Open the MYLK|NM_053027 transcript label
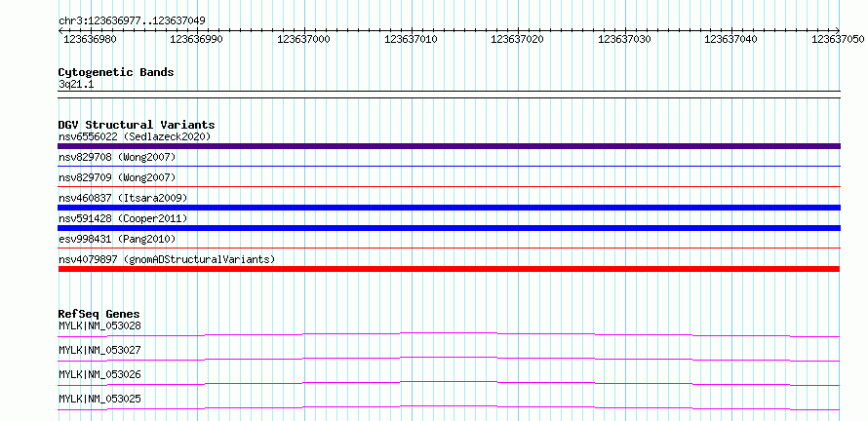The image size is (868, 421). coord(99,350)
